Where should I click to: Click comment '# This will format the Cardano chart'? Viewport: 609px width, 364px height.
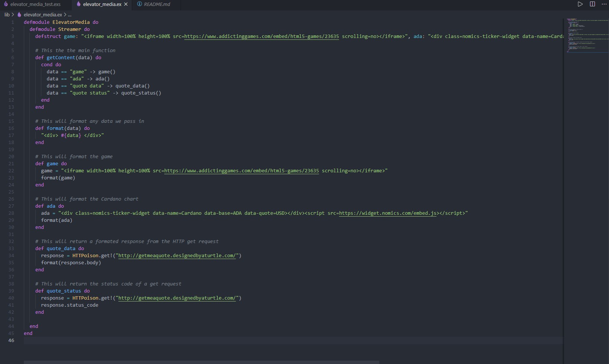click(87, 199)
